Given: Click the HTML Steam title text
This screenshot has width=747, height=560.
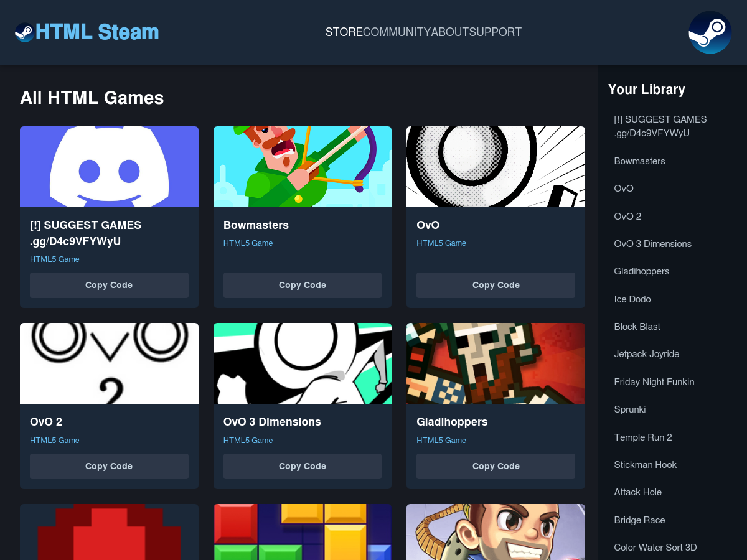Looking at the screenshot, I should click(97, 32).
